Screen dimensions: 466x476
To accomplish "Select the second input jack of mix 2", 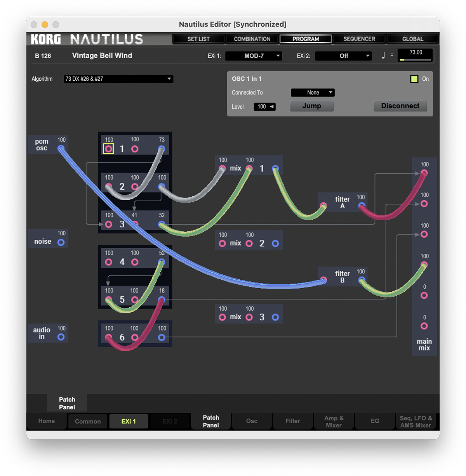I will (x=249, y=243).
